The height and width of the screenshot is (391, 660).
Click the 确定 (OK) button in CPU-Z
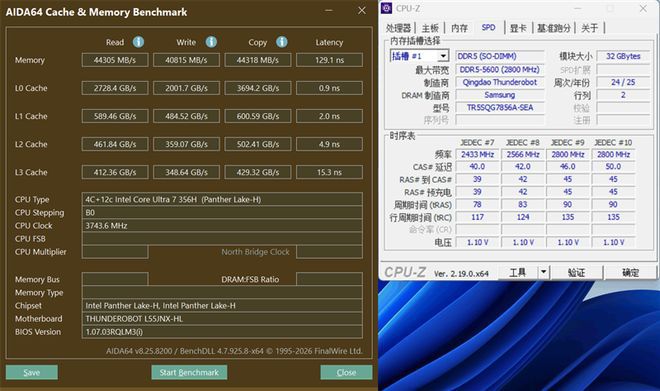tap(630, 272)
